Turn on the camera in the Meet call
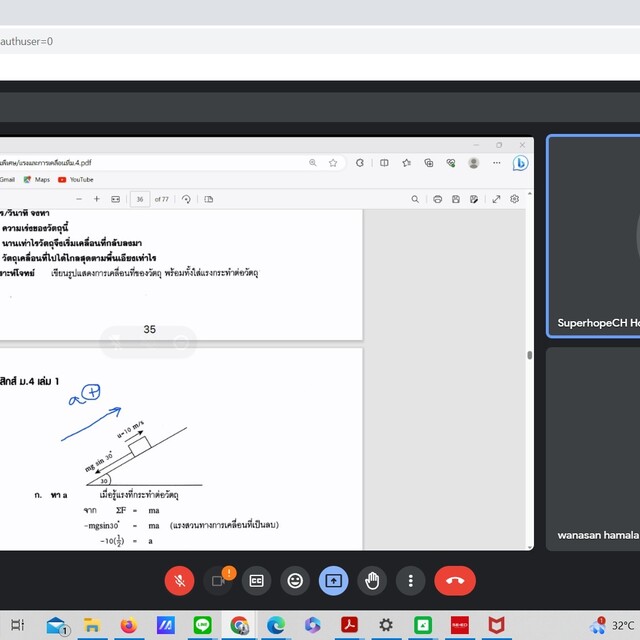Screen dimensions: 640x640 coord(218,580)
